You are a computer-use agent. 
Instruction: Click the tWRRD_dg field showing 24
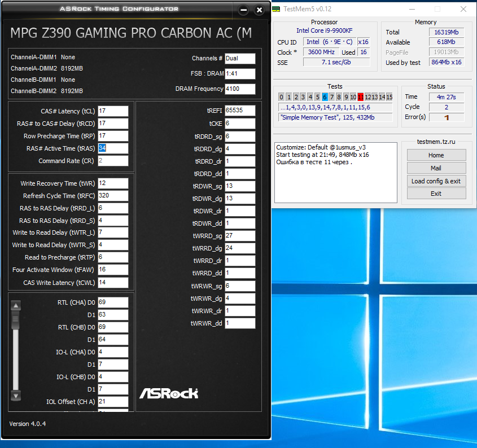click(x=240, y=248)
